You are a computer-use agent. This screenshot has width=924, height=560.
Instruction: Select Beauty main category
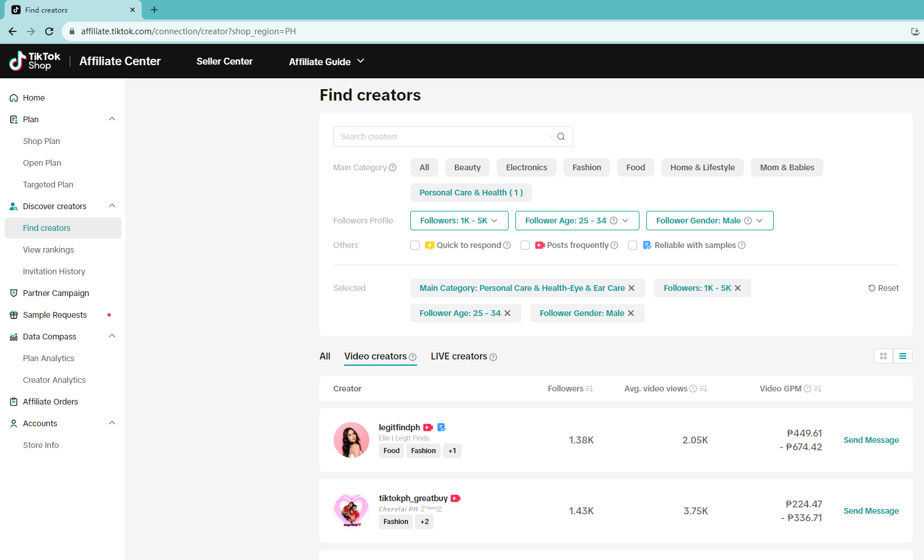pos(467,167)
